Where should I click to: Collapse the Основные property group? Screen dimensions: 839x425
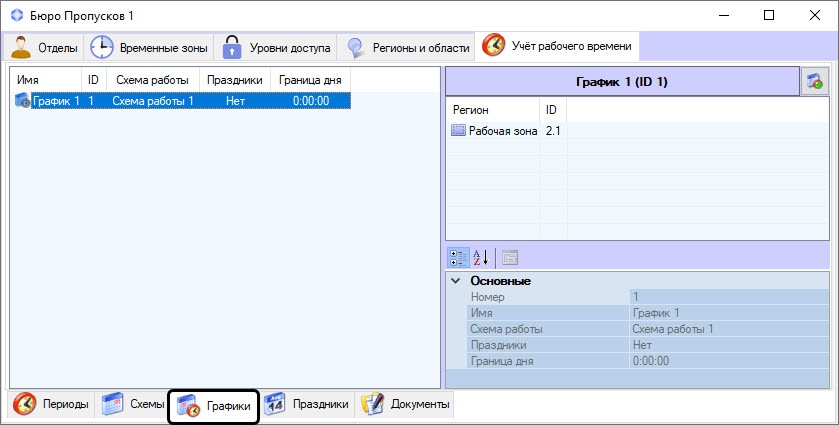coord(456,281)
